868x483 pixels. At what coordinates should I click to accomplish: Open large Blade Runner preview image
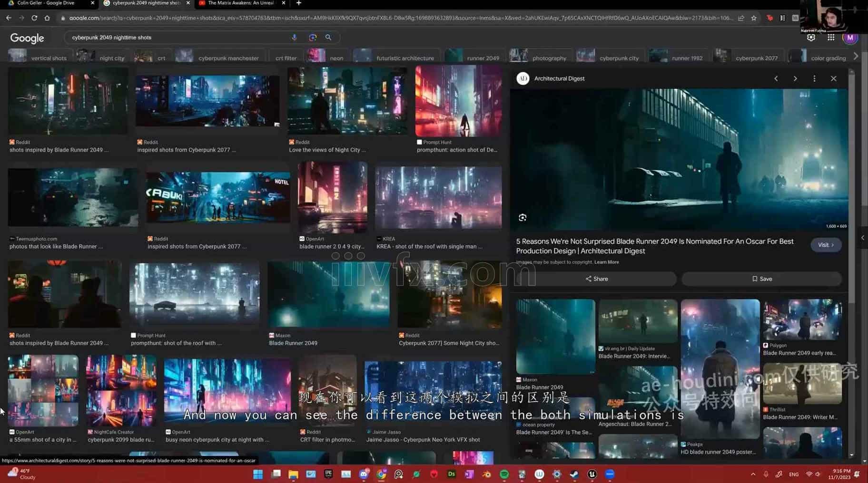[x=679, y=159]
